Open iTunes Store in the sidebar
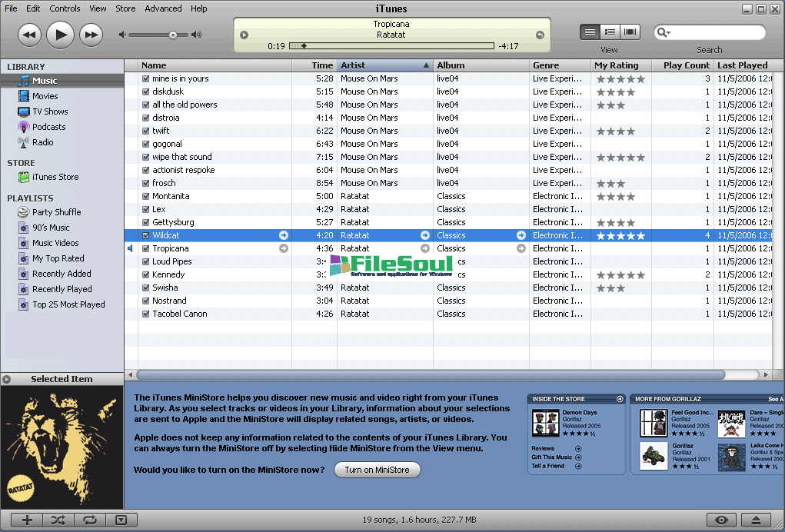785x532 pixels. click(x=55, y=177)
